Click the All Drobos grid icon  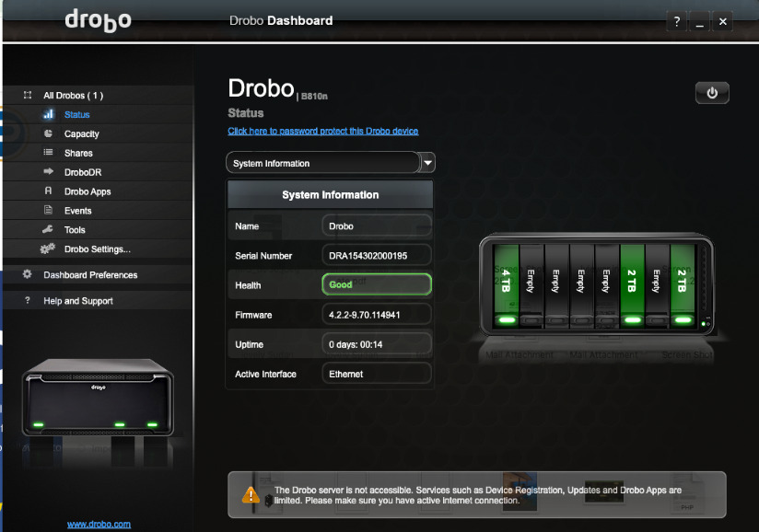coord(28,95)
